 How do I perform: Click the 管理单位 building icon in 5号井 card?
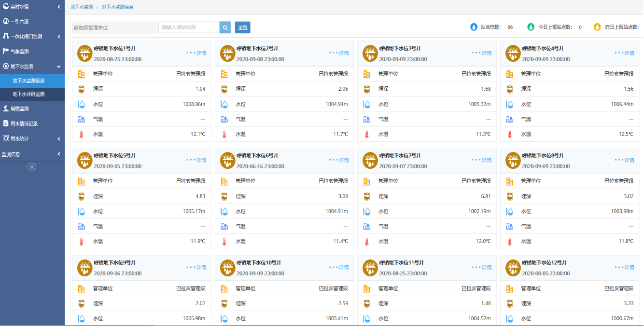[82, 181]
